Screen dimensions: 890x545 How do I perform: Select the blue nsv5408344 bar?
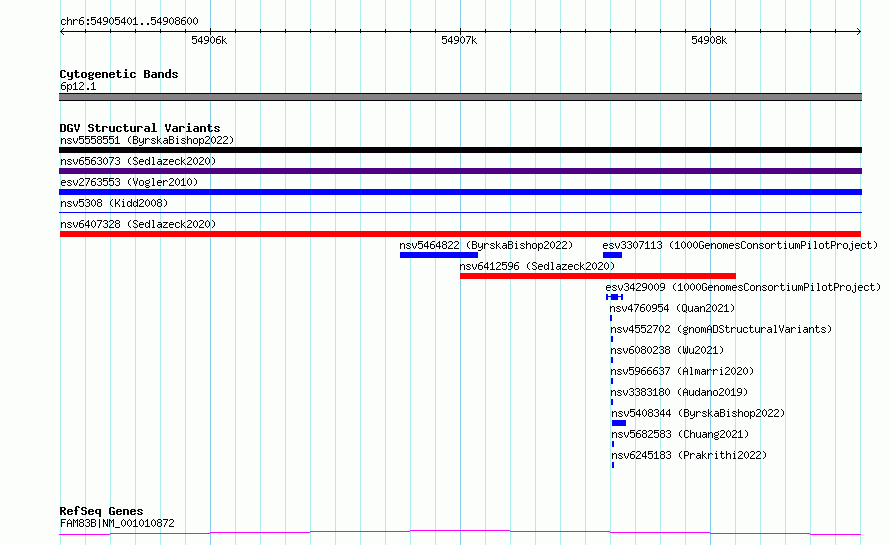[x=619, y=423]
